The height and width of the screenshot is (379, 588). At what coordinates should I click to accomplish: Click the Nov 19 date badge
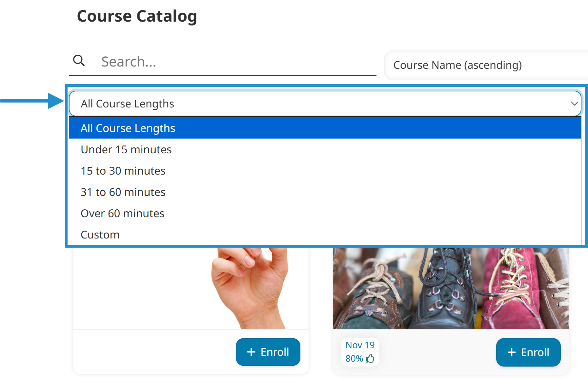tap(360, 345)
